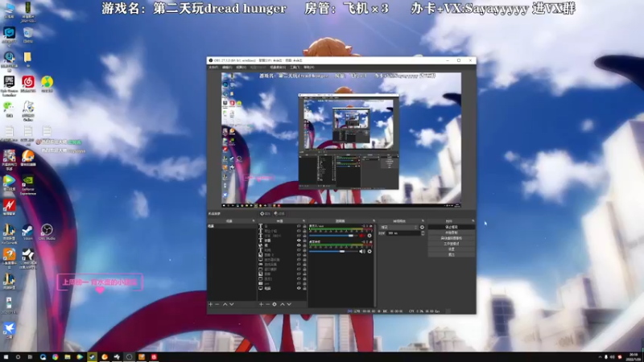Open the scene transition properties gear
Image resolution: width=644 pixels, height=362 pixels.
pos(422,227)
